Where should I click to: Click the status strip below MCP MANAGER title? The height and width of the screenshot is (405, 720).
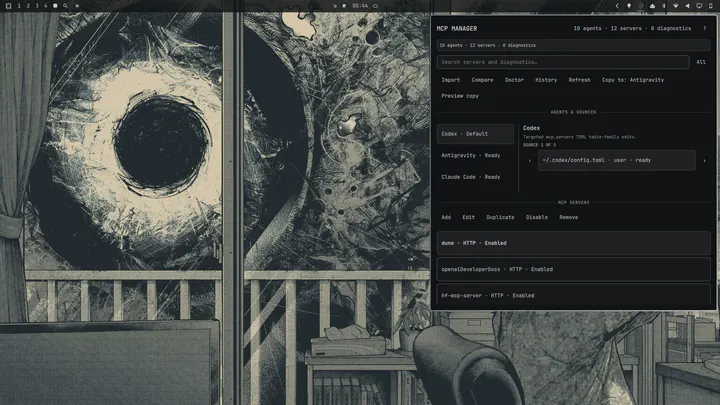[574, 45]
